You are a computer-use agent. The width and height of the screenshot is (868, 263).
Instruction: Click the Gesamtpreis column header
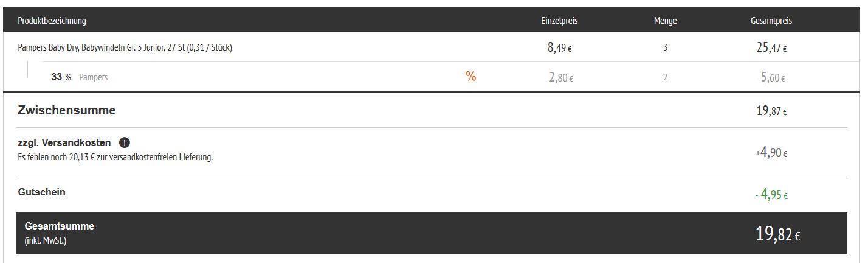coord(771,21)
